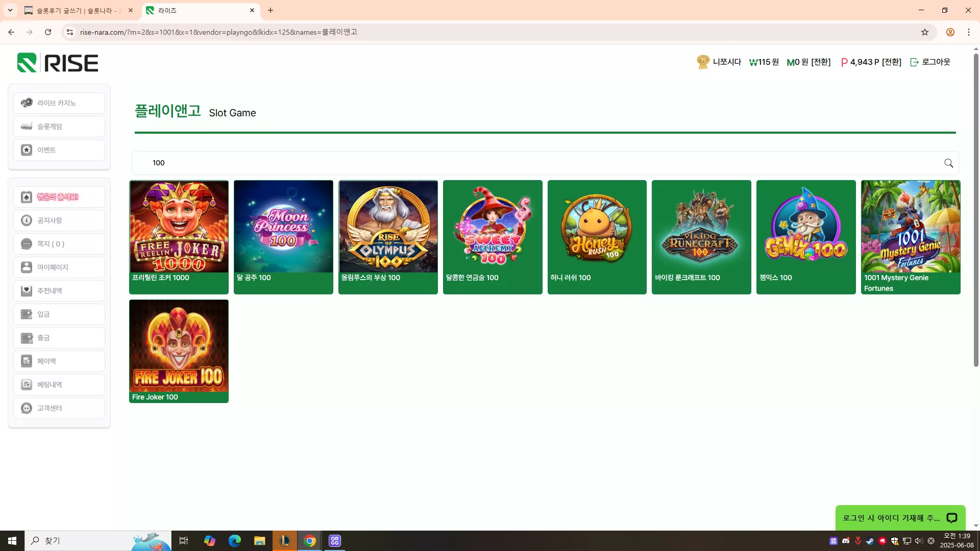This screenshot has height=551, width=980.
Task: Launch 프리릴린 조커 1000 game thumbnail
Action: coord(179,227)
